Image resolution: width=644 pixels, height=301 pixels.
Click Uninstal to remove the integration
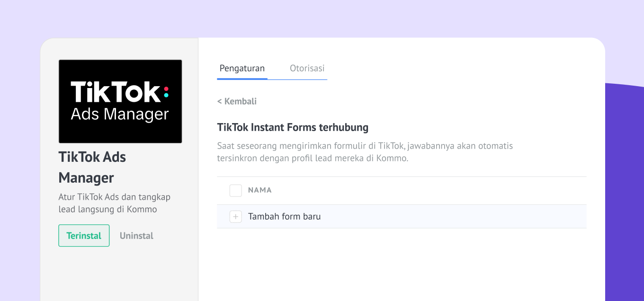coord(136,236)
